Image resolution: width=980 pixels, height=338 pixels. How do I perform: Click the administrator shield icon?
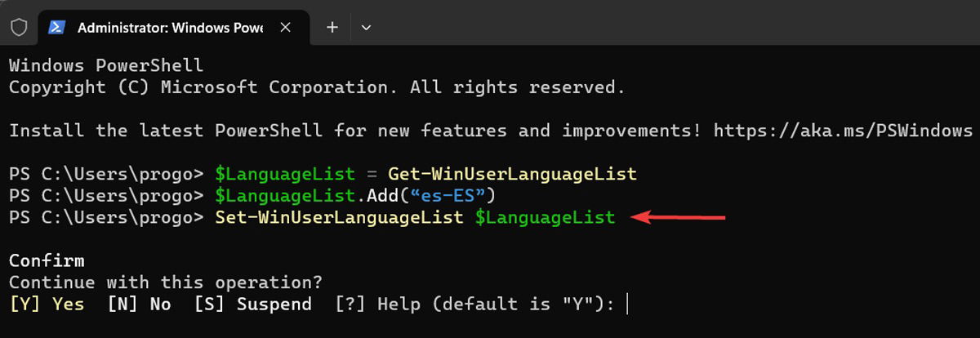tap(18, 27)
